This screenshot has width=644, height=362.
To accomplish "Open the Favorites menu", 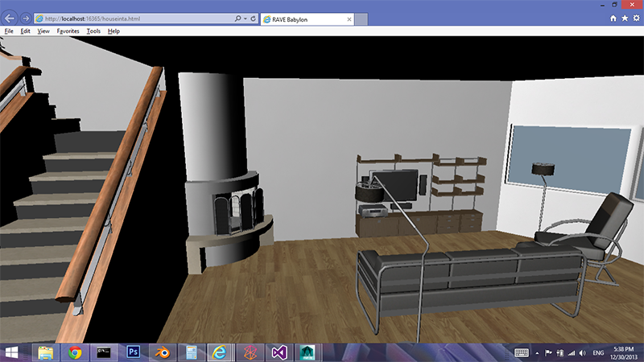I will tap(68, 31).
